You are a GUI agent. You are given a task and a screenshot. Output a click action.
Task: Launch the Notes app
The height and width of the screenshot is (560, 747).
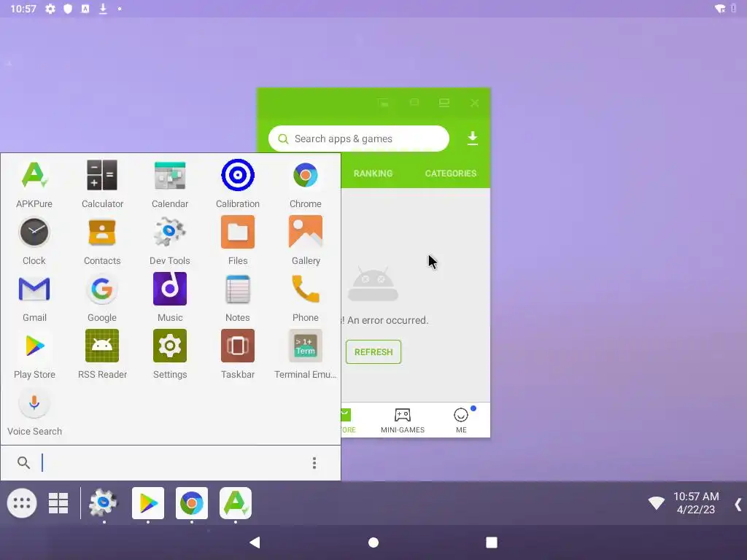(x=238, y=297)
